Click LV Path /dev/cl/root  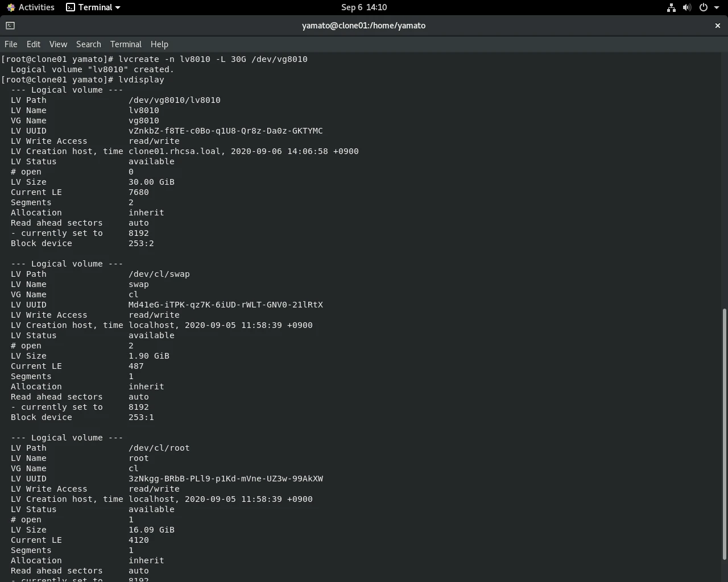tap(159, 448)
